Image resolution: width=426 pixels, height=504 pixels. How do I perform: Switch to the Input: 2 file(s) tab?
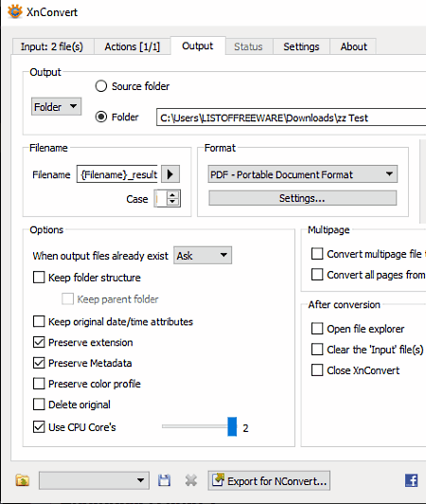[52, 46]
